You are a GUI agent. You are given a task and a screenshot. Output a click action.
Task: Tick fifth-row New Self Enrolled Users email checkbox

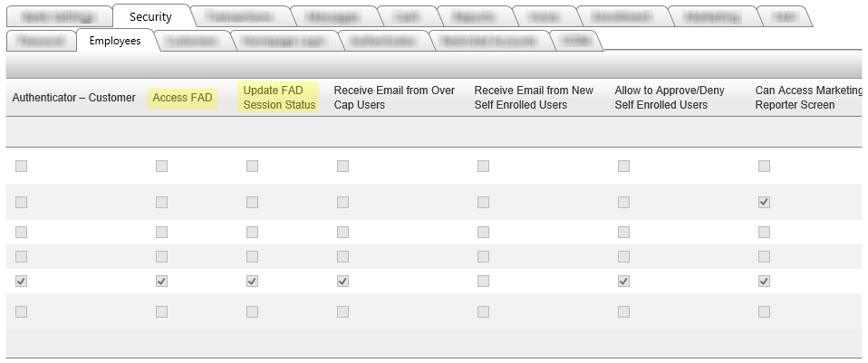(483, 282)
